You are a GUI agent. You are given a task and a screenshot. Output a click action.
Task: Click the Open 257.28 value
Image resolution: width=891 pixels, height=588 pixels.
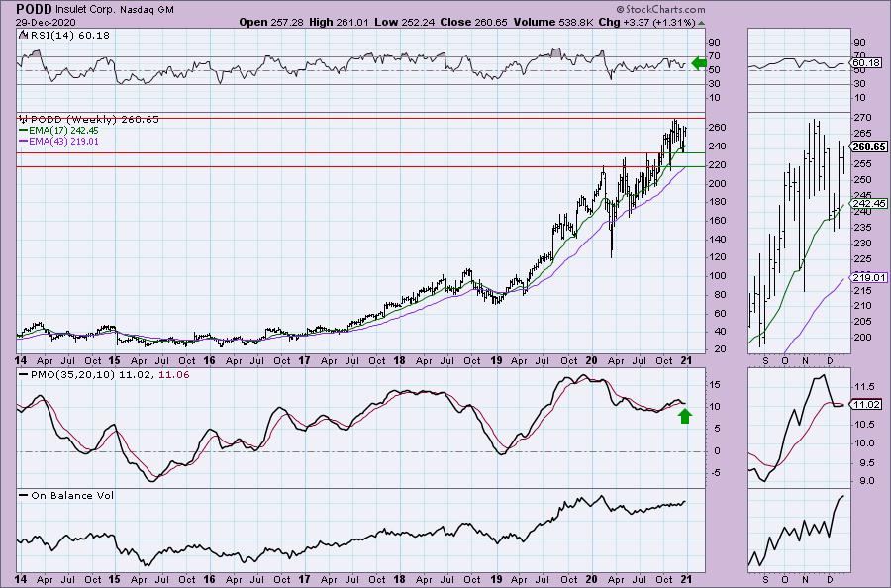(x=271, y=22)
